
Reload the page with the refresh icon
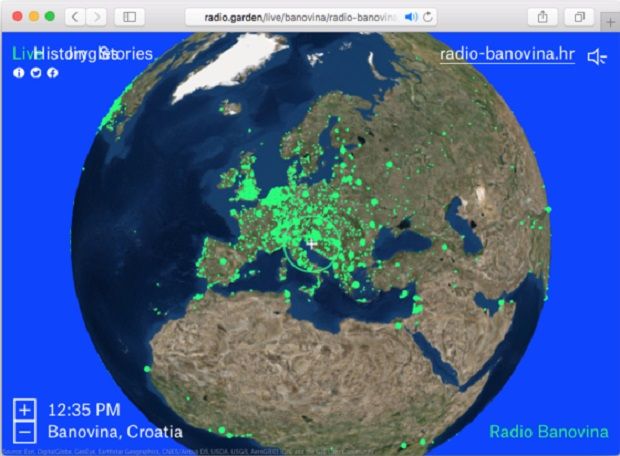tap(428, 17)
